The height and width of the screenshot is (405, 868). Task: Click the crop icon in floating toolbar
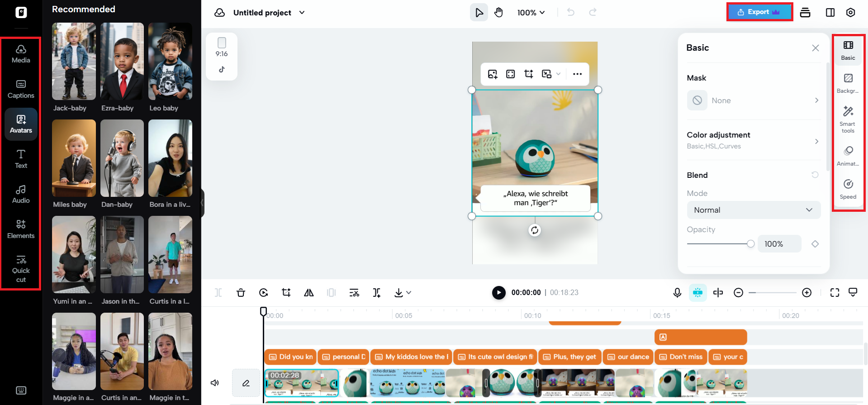point(529,74)
